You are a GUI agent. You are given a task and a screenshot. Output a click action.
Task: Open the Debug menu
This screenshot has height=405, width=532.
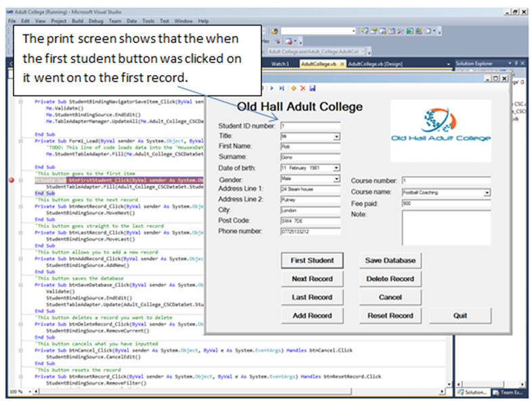[x=96, y=21]
